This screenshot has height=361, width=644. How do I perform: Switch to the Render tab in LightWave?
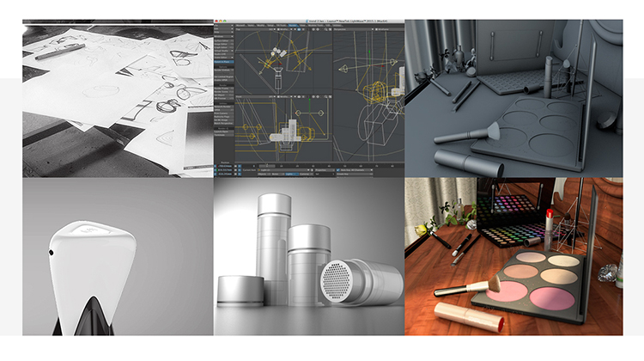click(x=293, y=26)
